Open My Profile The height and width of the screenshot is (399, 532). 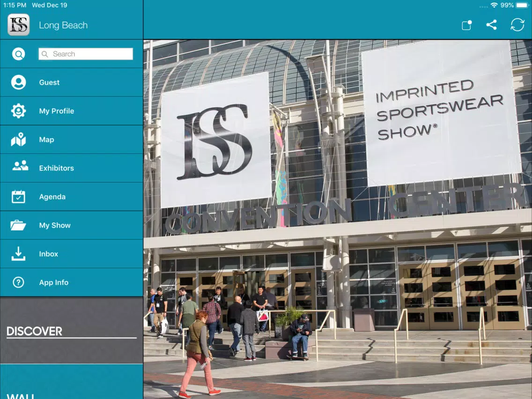(71, 111)
